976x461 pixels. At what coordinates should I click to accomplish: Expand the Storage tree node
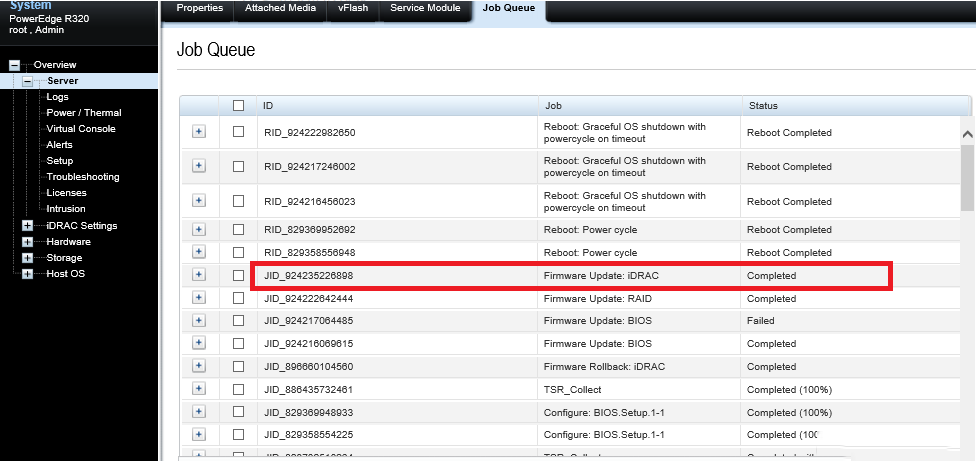(27, 258)
